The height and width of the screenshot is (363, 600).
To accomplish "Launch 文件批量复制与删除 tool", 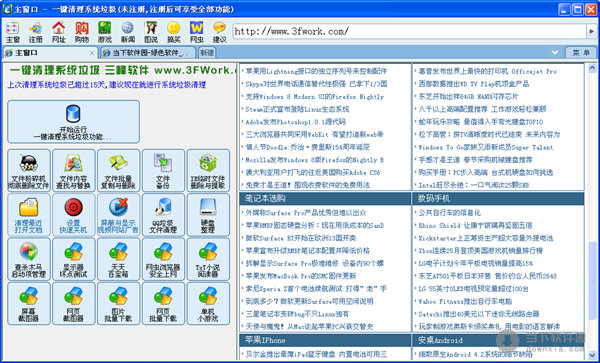I will tap(118, 170).
